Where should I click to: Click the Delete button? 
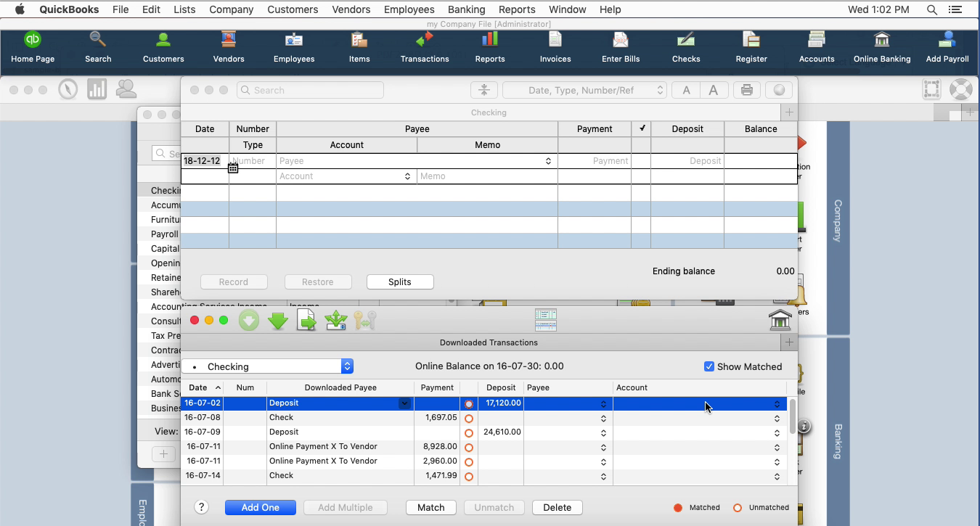pos(558,507)
